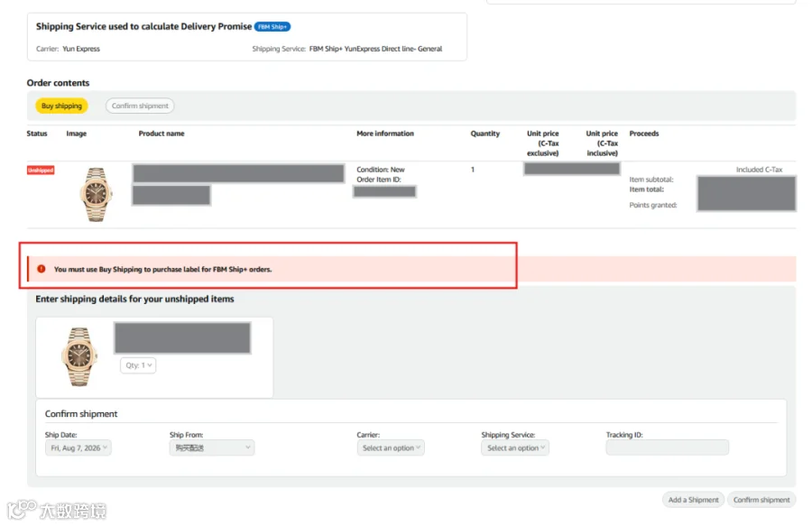Click the red Unshipped status badge
812x526 pixels.
click(41, 170)
